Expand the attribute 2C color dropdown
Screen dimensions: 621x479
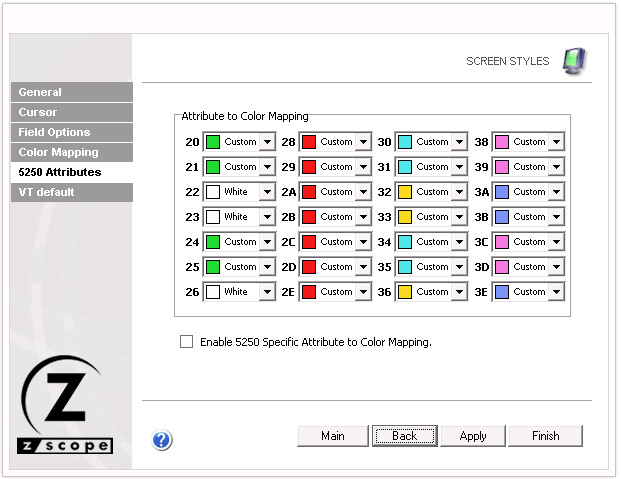[363, 242]
